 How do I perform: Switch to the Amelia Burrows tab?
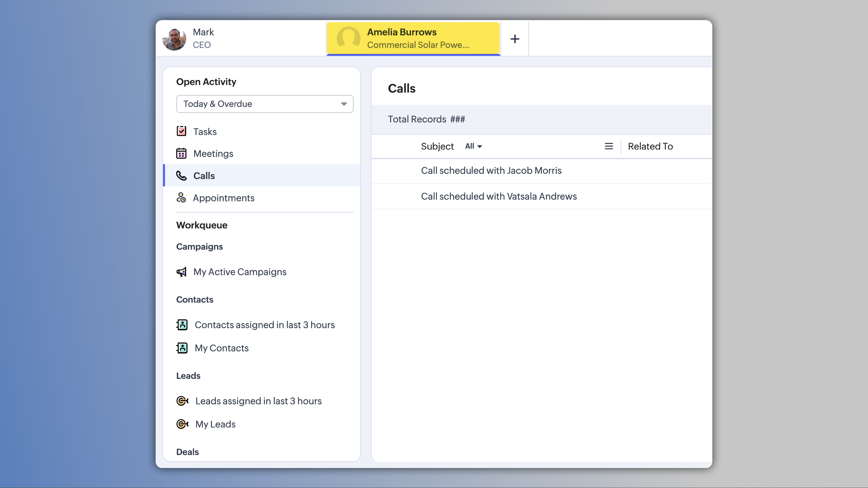click(413, 38)
